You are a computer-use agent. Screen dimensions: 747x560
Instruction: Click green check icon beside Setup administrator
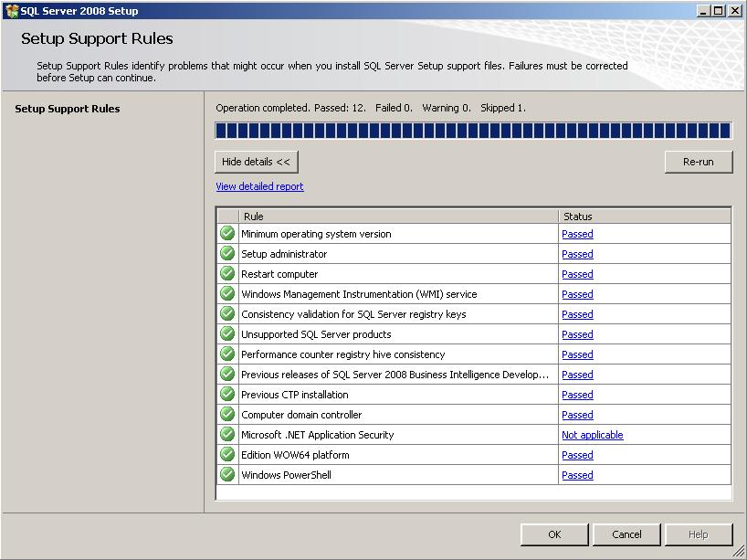pos(227,254)
